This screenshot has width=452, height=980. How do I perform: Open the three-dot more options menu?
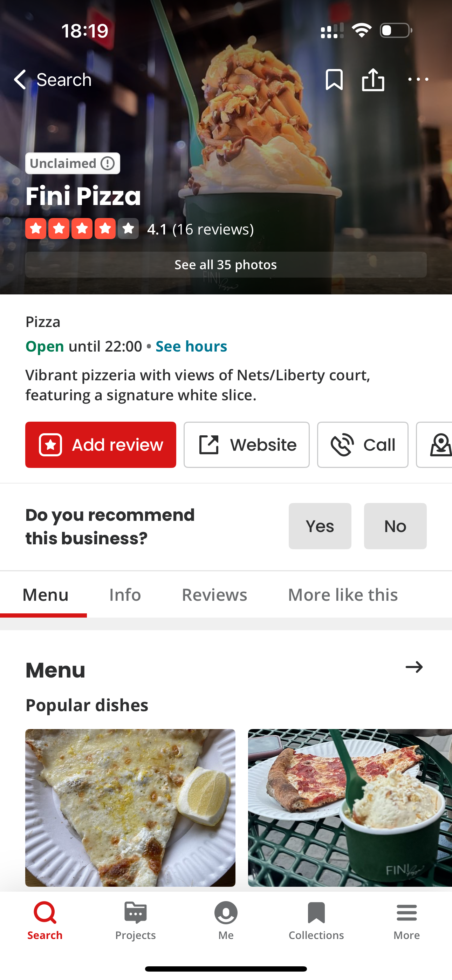click(x=418, y=80)
